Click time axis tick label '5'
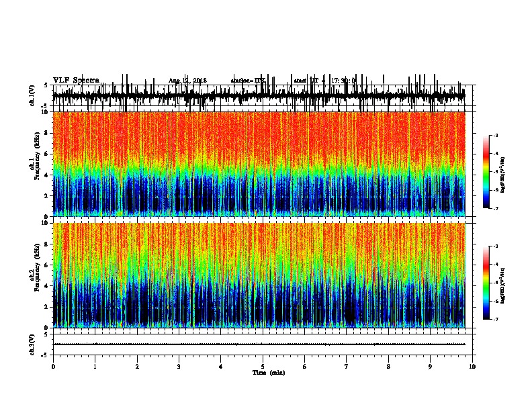The width and height of the screenshot is (532, 411). (263, 367)
